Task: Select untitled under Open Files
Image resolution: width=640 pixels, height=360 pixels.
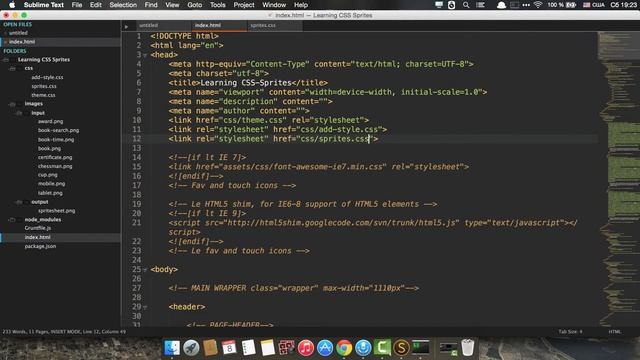Action: click(18, 33)
